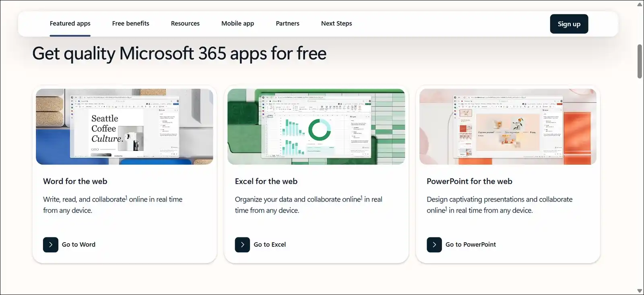Click the arrow icon beside Go to PowerPoint
Image resolution: width=644 pixels, height=295 pixels.
434,245
